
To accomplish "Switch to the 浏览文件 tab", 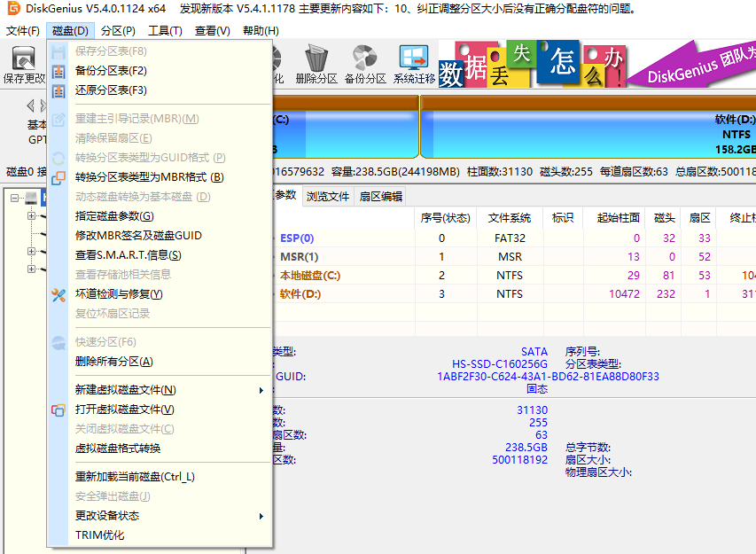I will [x=328, y=197].
